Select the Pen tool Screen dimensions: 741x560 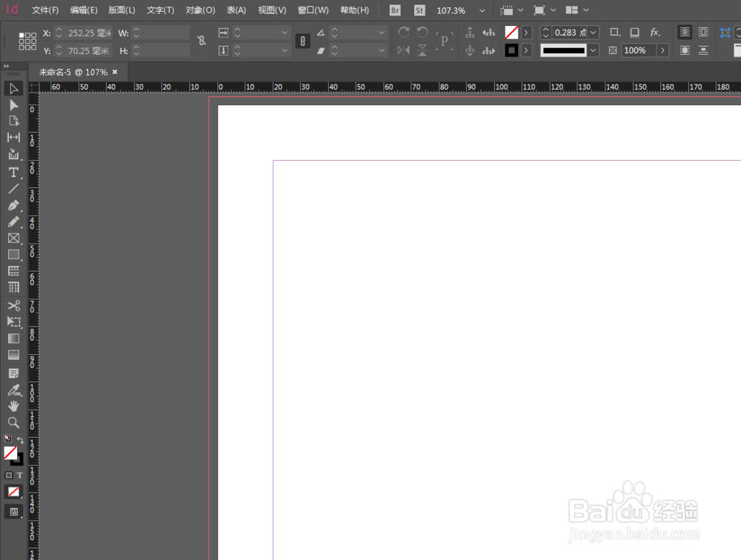tap(13, 206)
